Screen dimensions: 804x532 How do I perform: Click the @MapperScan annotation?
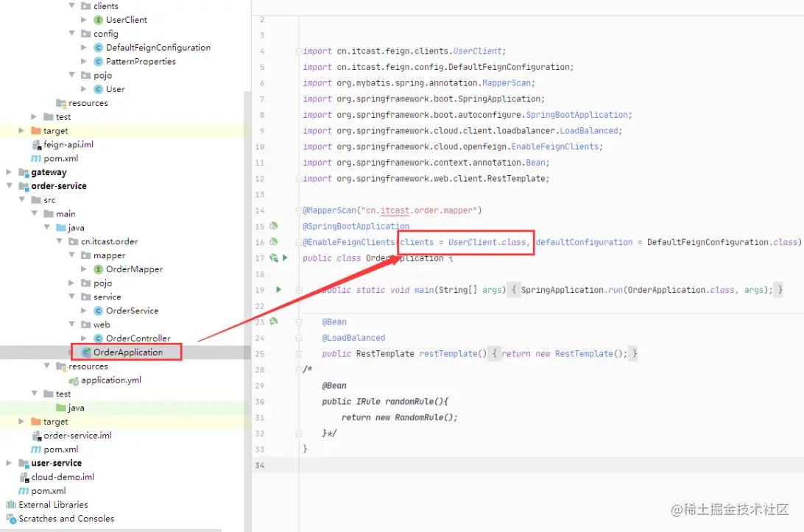[x=329, y=210]
